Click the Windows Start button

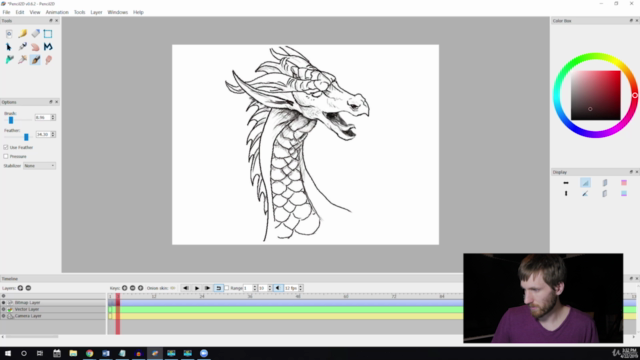click(x=8, y=353)
